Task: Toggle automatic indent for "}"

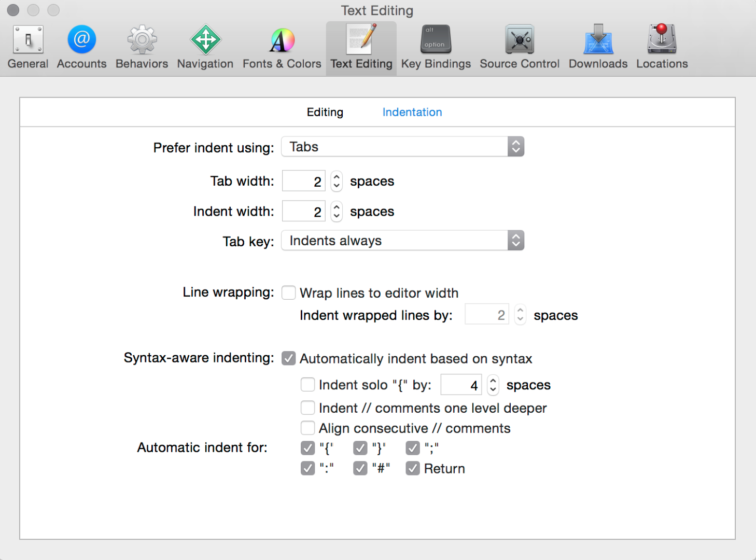Action: coord(360,448)
